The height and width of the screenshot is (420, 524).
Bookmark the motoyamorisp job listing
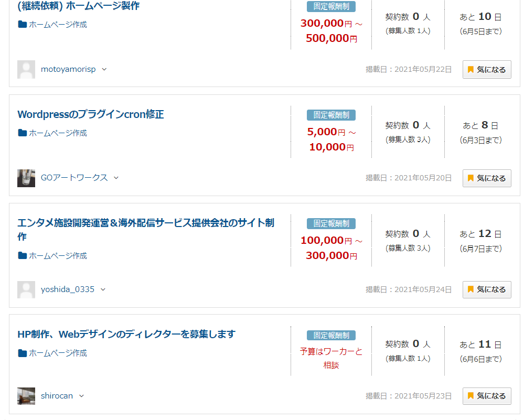[487, 70]
